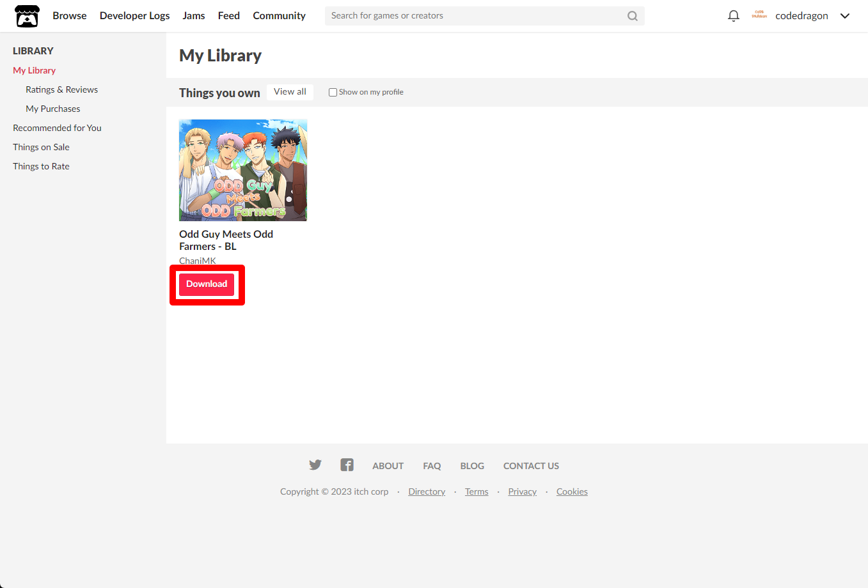Open the Odd Guy Meets Odd Farmers - BL title

coord(226,240)
